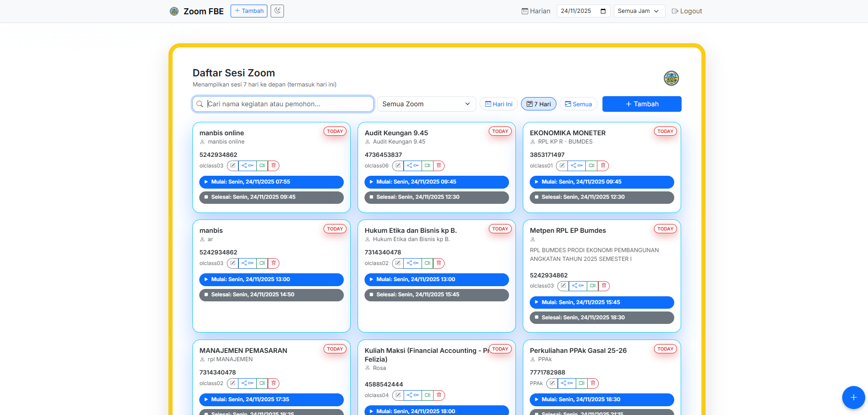The width and height of the screenshot is (868, 415).
Task: Click the share icon on manbis card with requester ar
Action: [247, 263]
